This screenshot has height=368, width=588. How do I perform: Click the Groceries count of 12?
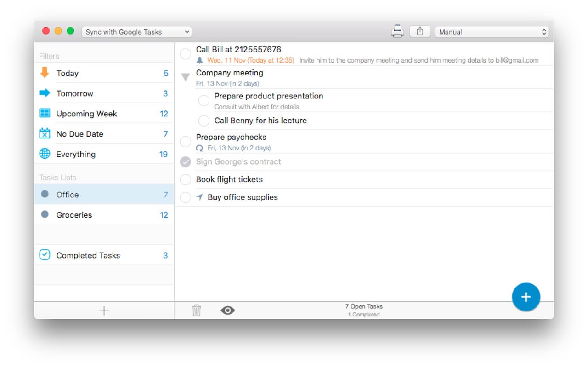[x=164, y=215]
